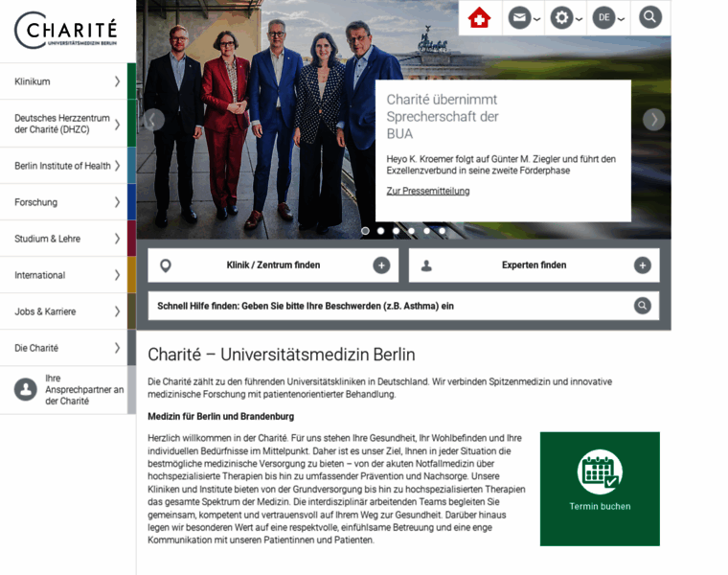
Task: Expand the dropdown arrow beside the gear icon
Action: click(579, 19)
